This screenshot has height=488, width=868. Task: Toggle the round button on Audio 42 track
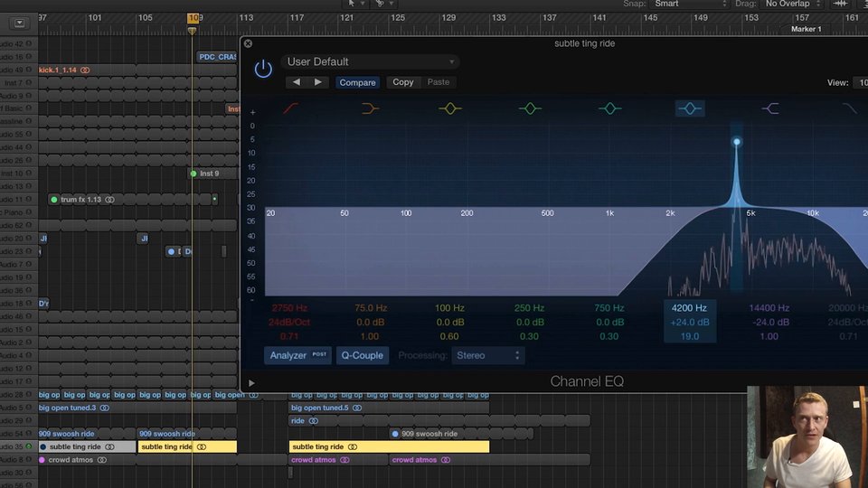tap(29, 43)
